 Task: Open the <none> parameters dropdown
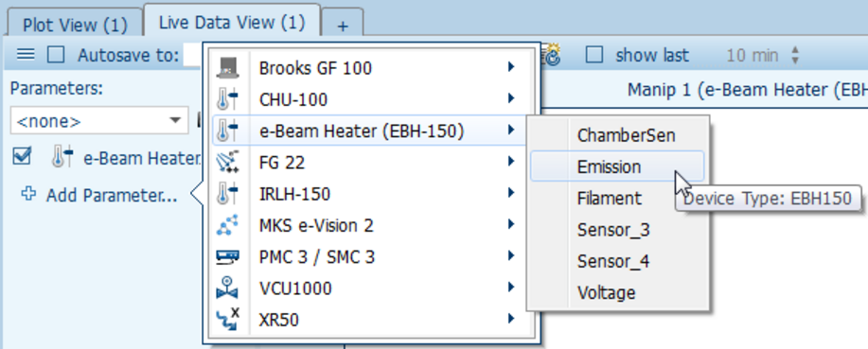(x=99, y=121)
